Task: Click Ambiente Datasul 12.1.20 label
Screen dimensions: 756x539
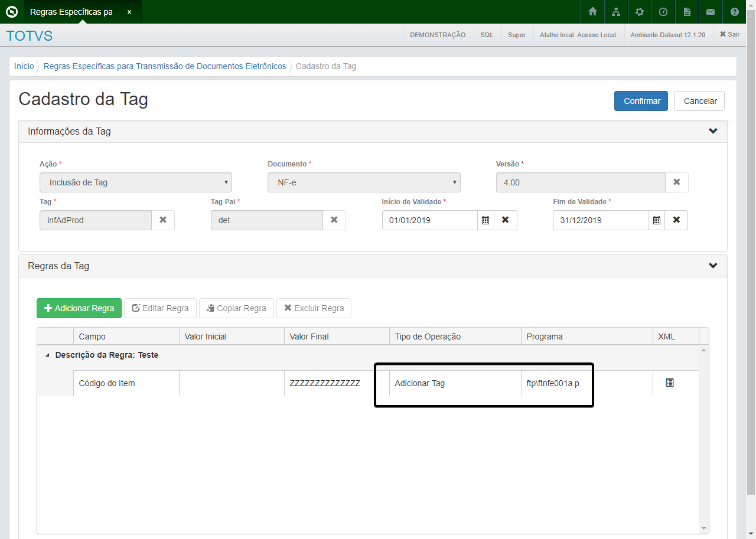Action: [667, 35]
